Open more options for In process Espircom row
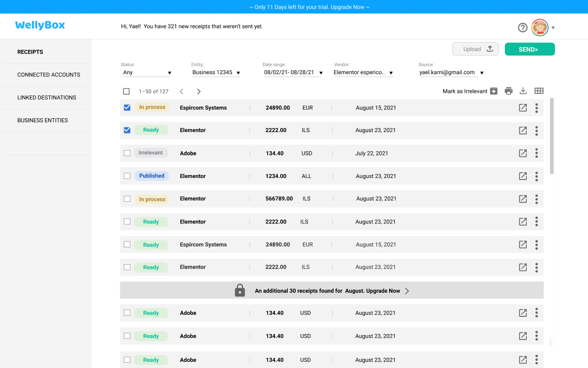The image size is (588, 368). [536, 108]
